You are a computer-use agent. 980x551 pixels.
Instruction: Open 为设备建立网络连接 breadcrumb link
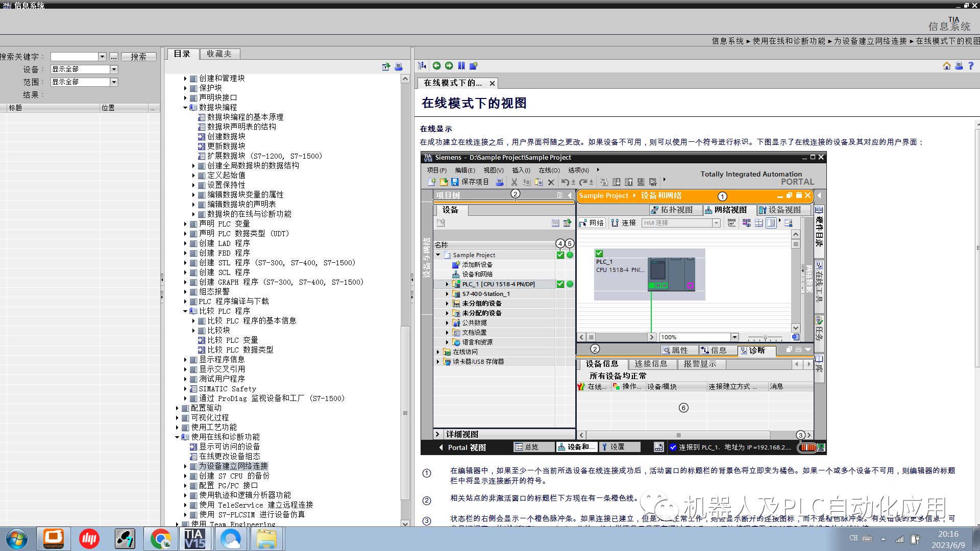coord(870,41)
